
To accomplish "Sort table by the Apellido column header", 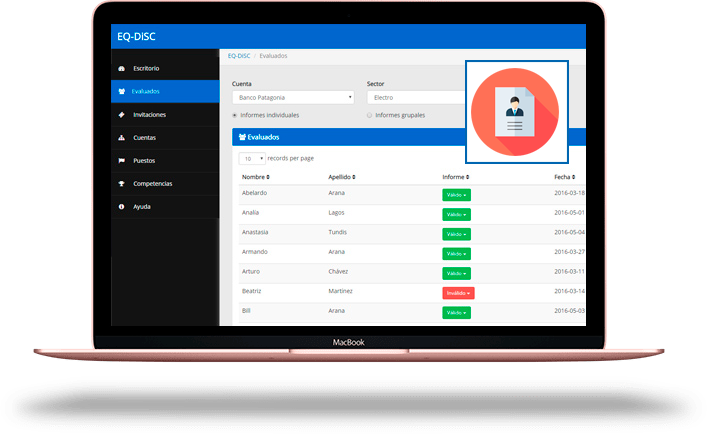I will click(341, 177).
